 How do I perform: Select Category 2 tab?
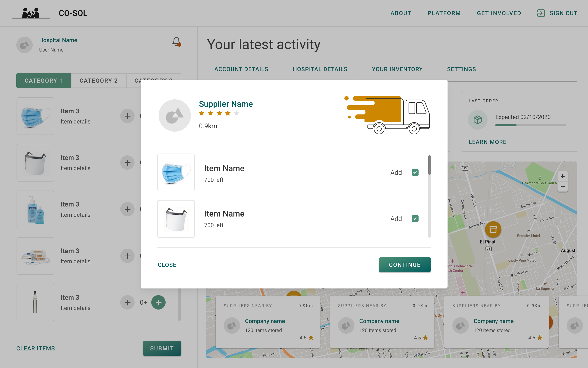(x=99, y=81)
